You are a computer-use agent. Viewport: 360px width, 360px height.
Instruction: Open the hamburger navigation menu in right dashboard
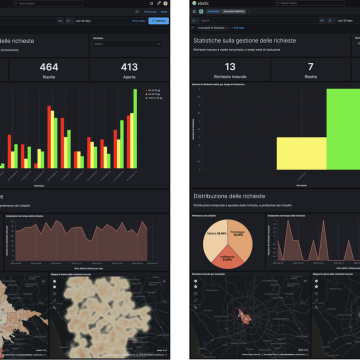pyautogui.click(x=194, y=11)
